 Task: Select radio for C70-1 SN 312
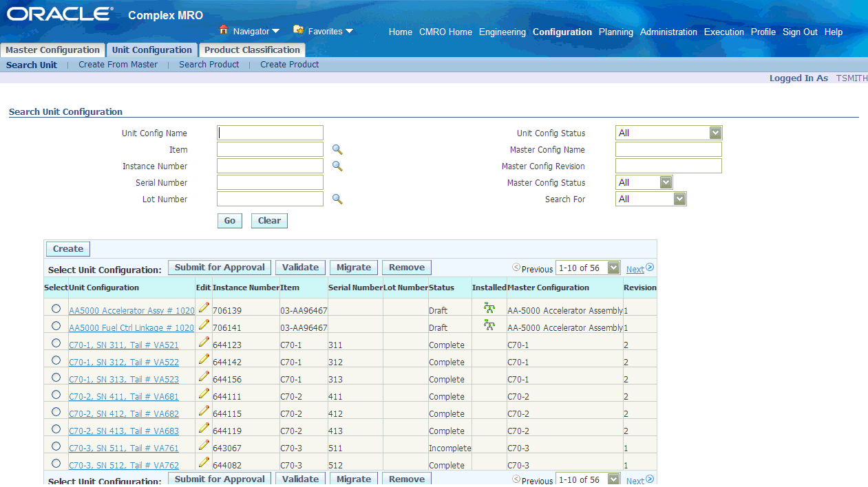point(56,360)
